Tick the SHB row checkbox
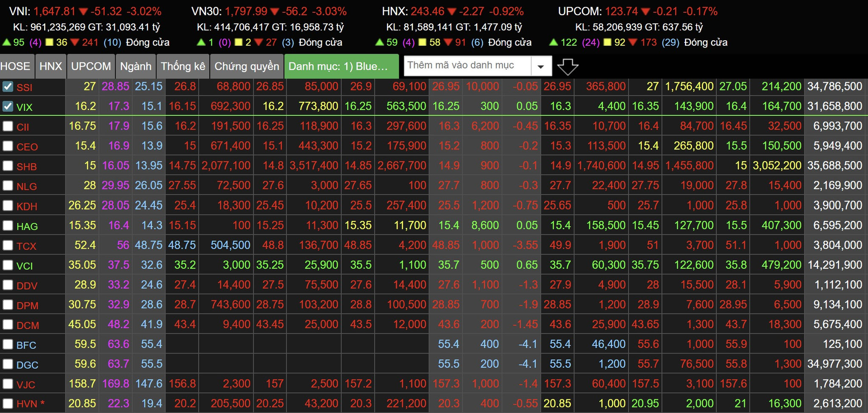 coord(8,166)
